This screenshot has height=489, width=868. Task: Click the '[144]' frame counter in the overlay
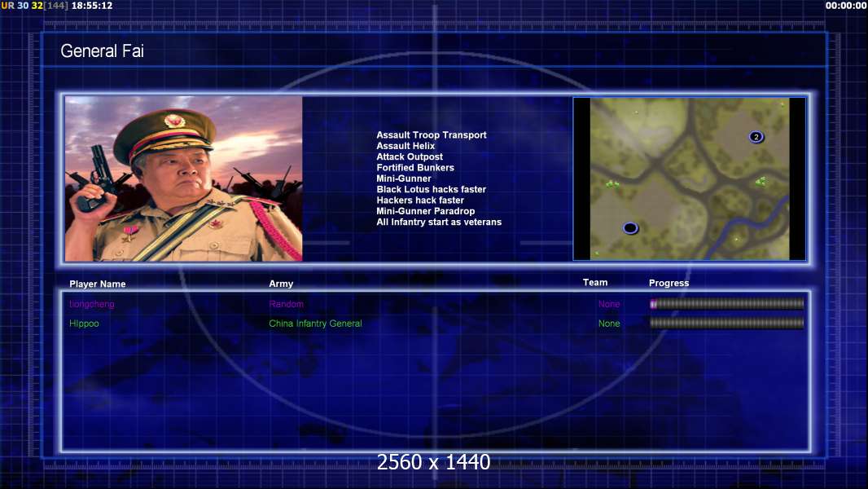(x=55, y=6)
